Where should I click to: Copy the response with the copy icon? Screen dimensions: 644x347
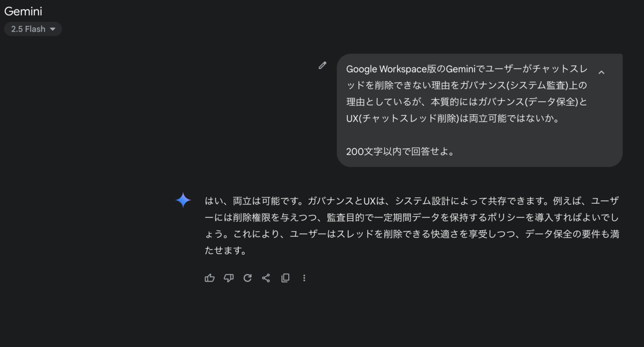click(x=285, y=278)
